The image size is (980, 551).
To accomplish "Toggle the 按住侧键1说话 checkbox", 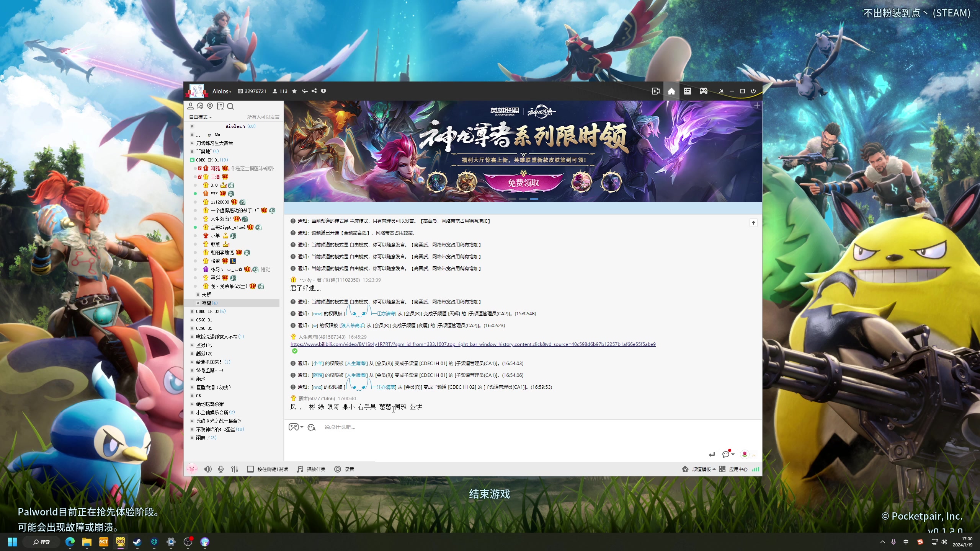I will [x=250, y=469].
